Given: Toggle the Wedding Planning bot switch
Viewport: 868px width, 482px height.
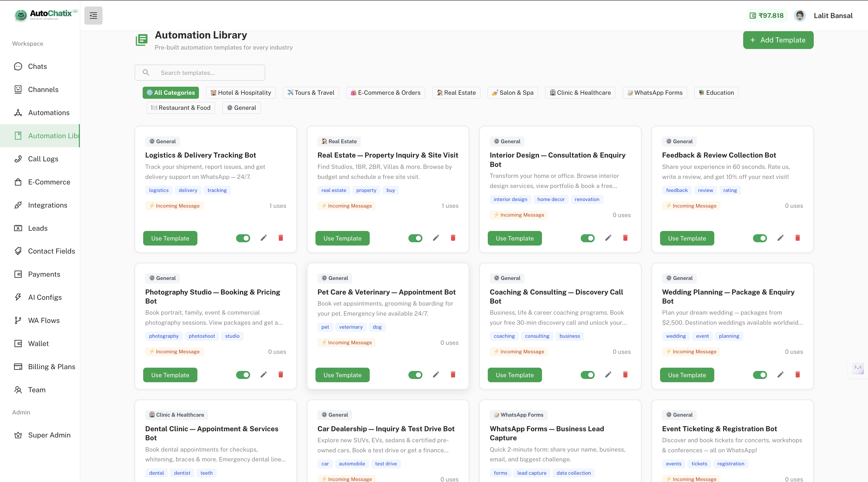Looking at the screenshot, I should click(760, 375).
